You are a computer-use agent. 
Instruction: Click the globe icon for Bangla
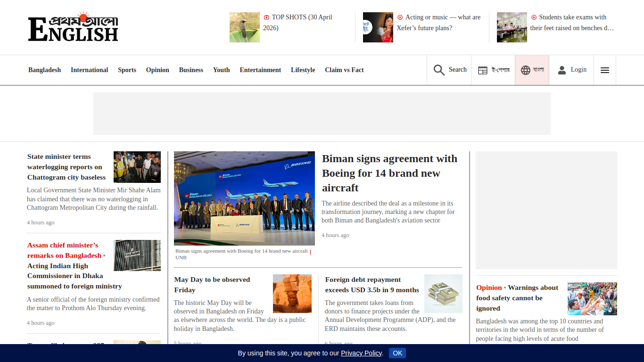(526, 70)
